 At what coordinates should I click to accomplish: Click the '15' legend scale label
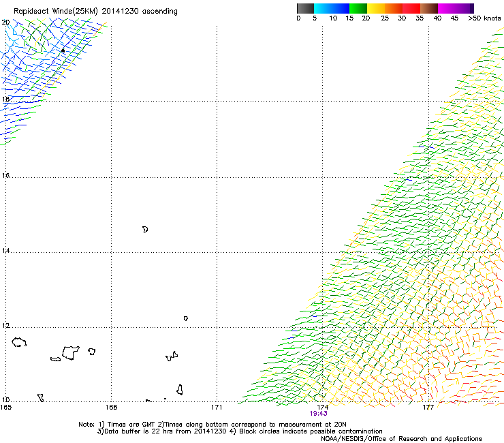pos(349,18)
